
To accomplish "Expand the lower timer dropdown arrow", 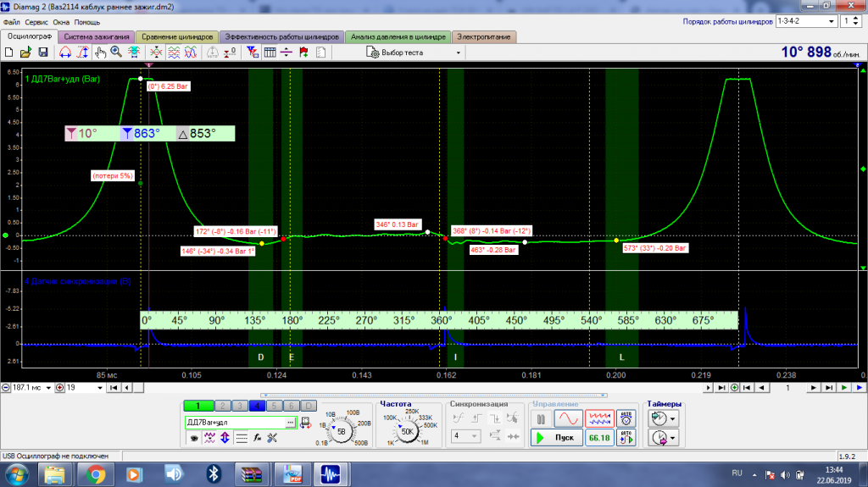I will point(672,438).
